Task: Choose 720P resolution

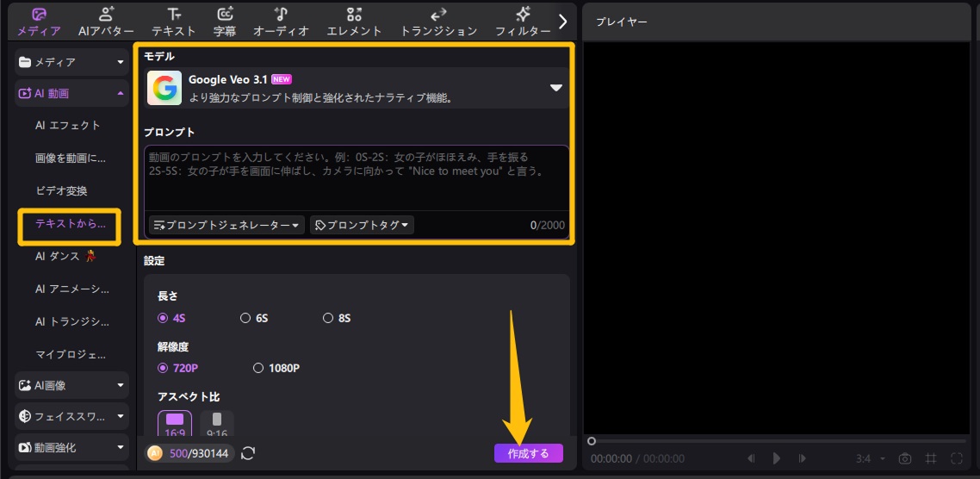Action: 178,369
